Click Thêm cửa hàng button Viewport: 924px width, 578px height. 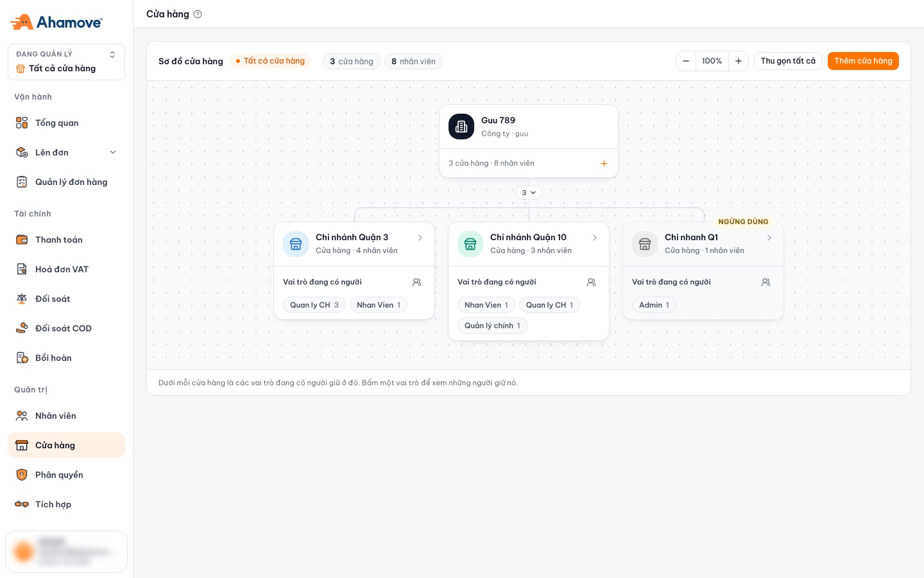pyautogui.click(x=863, y=61)
